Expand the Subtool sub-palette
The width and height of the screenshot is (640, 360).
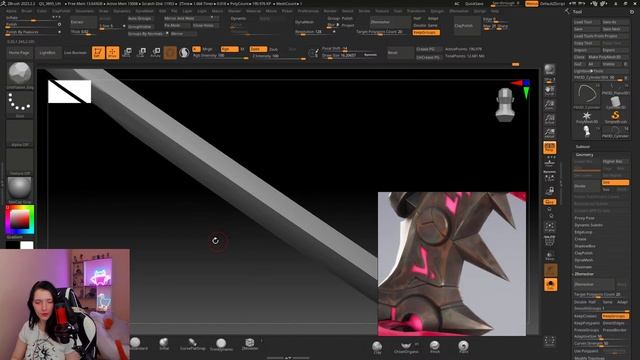point(582,147)
